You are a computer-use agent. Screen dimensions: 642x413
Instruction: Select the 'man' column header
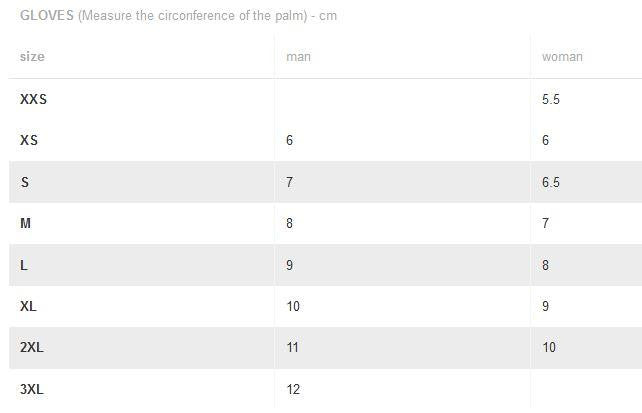click(x=298, y=56)
